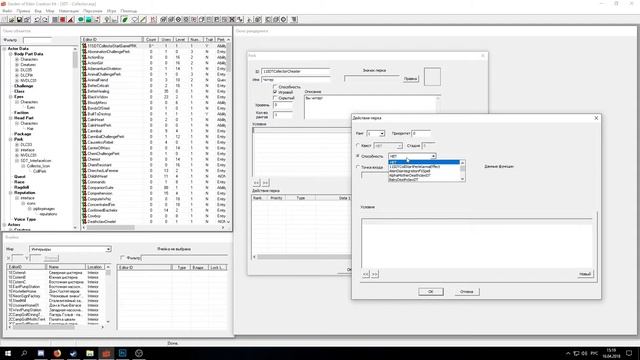Viewport: 640px width, 360px height.
Task: Click the Отмена button
Action: [x=467, y=291]
